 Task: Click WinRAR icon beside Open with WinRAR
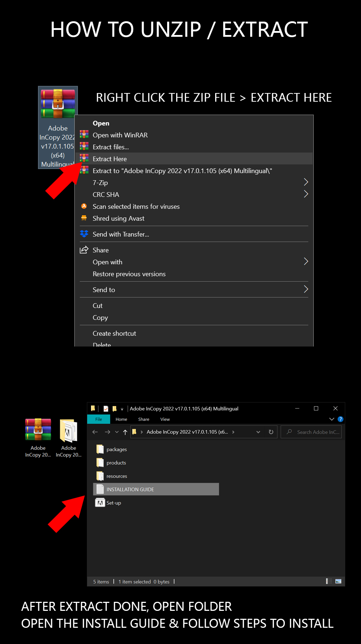[84, 134]
